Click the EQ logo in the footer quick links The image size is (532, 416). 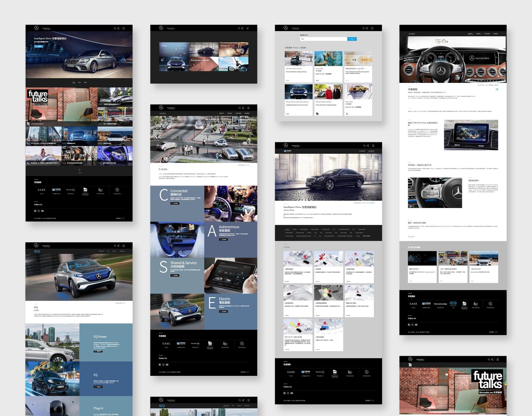[453, 304]
